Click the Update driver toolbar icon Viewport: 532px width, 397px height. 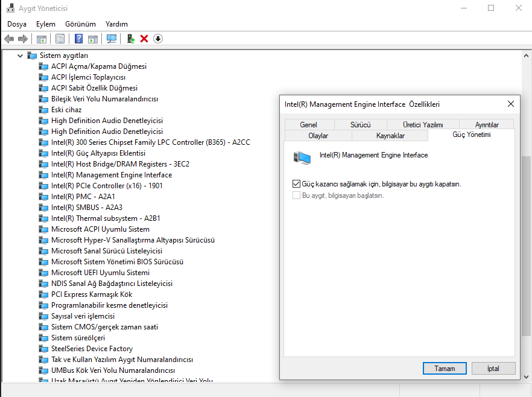[x=131, y=39]
